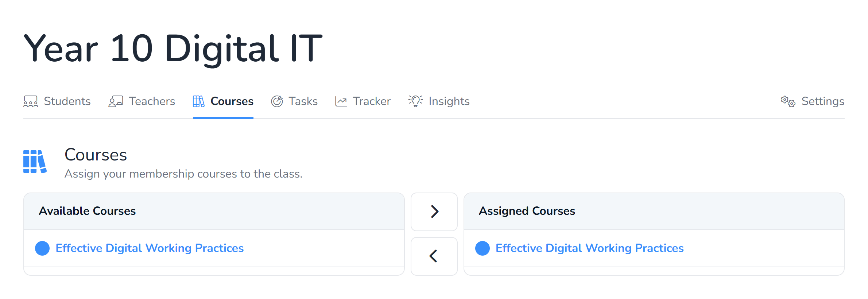The image size is (868, 299).
Task: Open the Settings label
Action: tap(823, 101)
